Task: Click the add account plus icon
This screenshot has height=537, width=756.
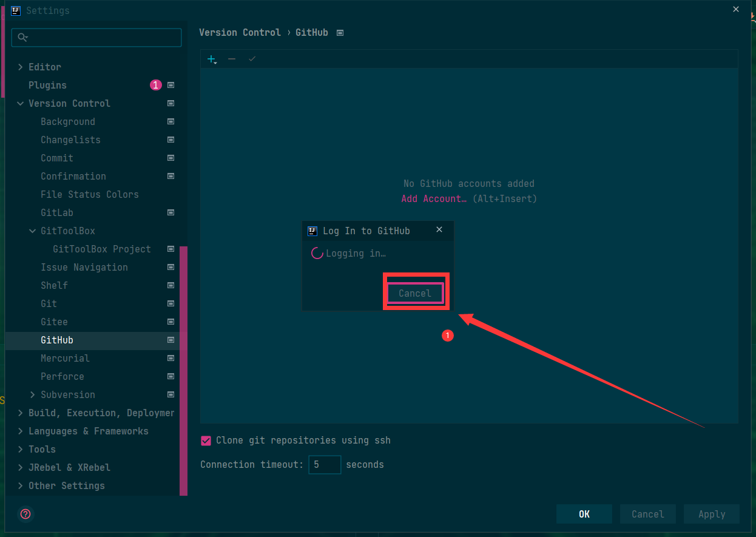Action: (212, 59)
